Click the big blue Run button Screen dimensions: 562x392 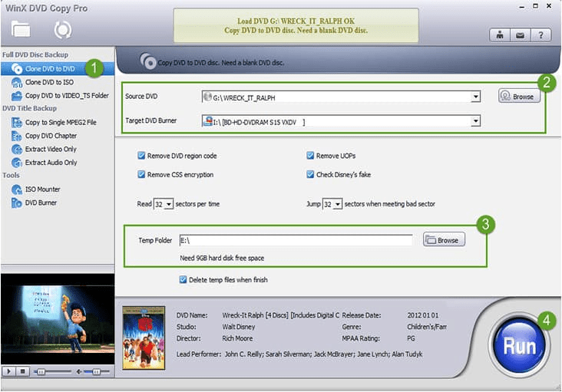[519, 345]
